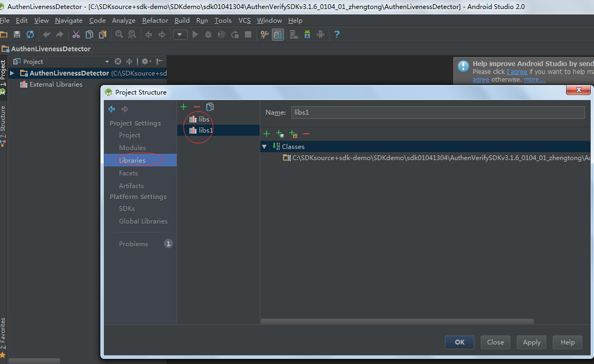
Task: Navigate Forward using main toolbar arrow
Action: coord(162,34)
